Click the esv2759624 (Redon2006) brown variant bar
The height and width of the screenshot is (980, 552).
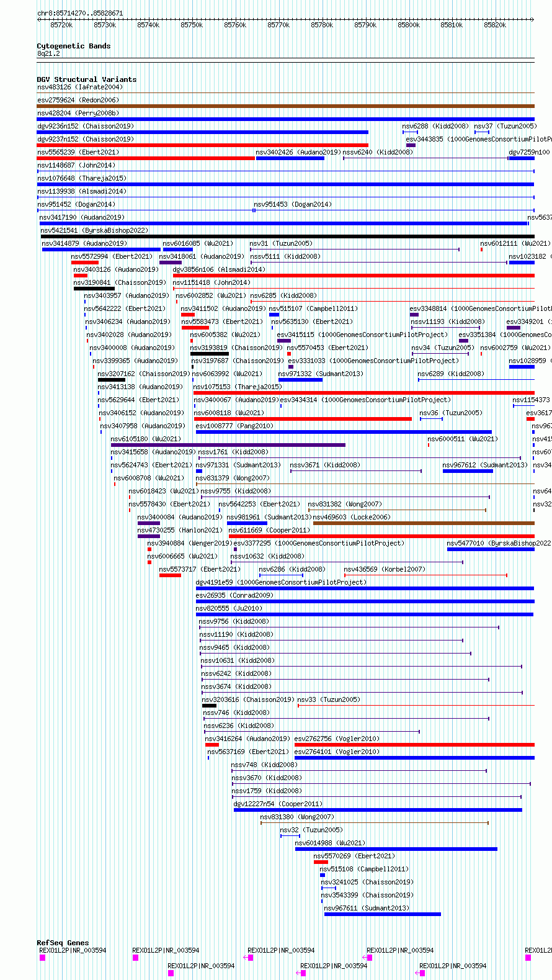(x=285, y=106)
